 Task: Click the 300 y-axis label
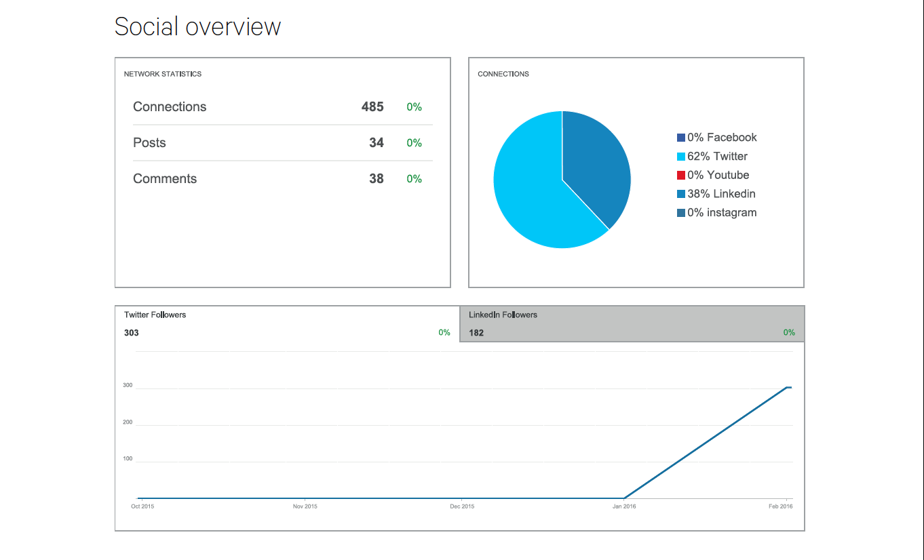[128, 386]
